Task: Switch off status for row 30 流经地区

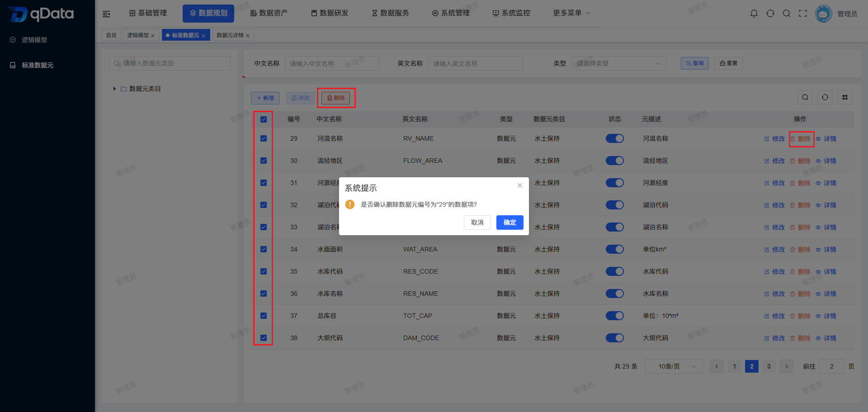Action: click(615, 161)
